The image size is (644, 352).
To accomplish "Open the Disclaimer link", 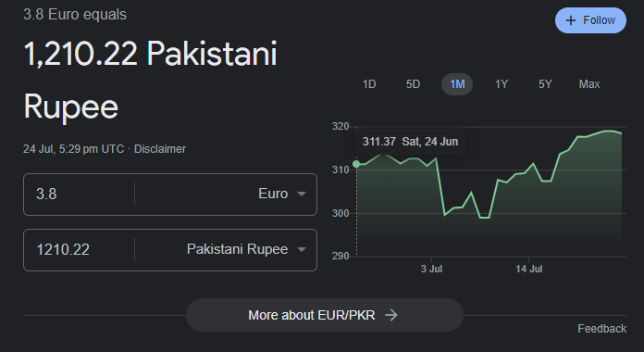I will 160,149.
